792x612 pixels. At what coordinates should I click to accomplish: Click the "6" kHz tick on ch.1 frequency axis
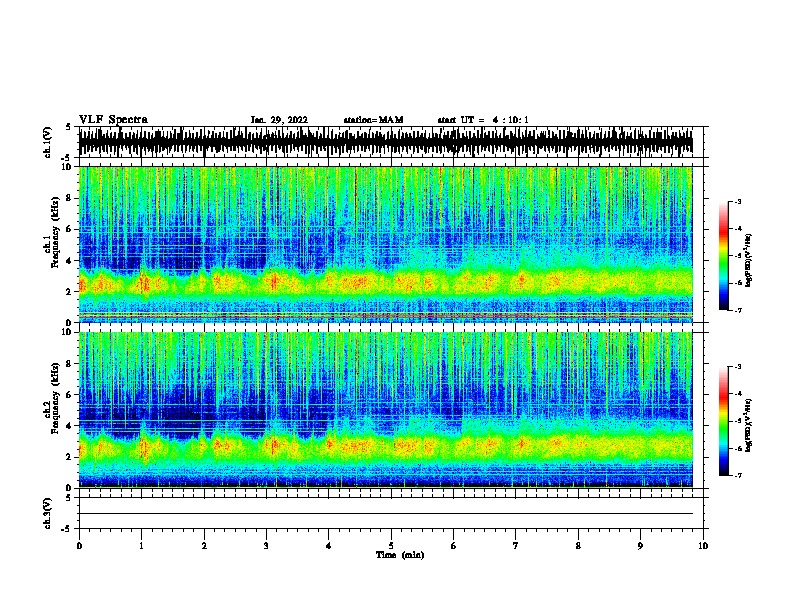(x=69, y=229)
